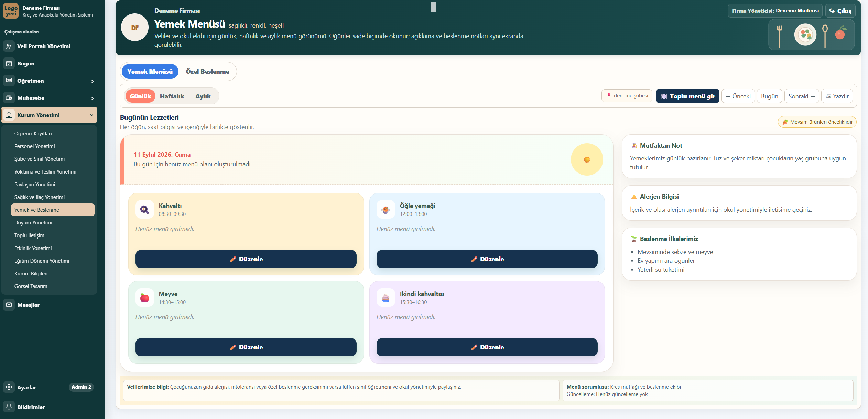Switch to Özel Beslenme tab
Viewport: 868px width, 419px height.
point(207,71)
